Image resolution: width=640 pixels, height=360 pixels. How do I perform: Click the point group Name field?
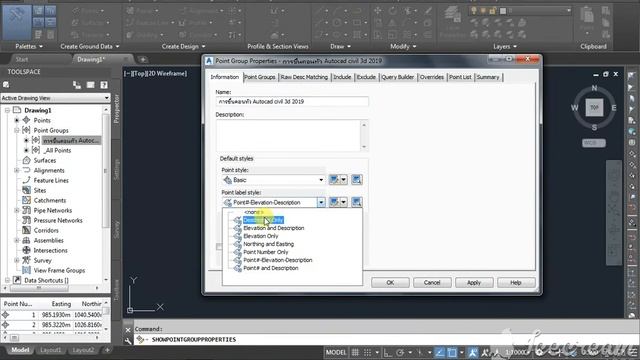292,101
